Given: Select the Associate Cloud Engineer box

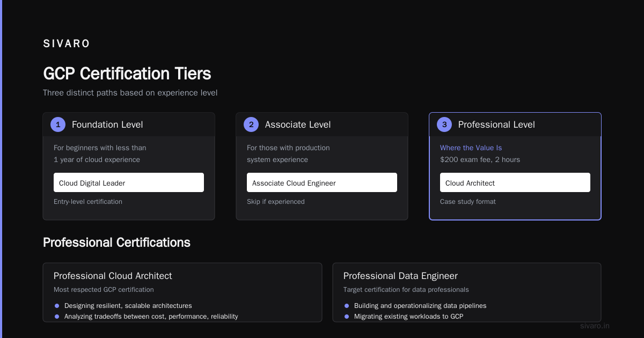Looking at the screenshot, I should coord(322,182).
